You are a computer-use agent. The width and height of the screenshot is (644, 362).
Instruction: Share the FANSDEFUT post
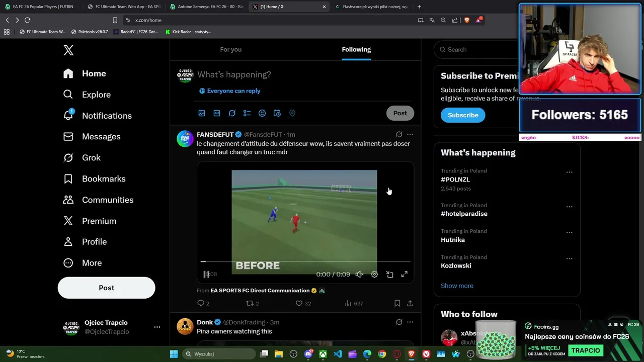click(410, 303)
